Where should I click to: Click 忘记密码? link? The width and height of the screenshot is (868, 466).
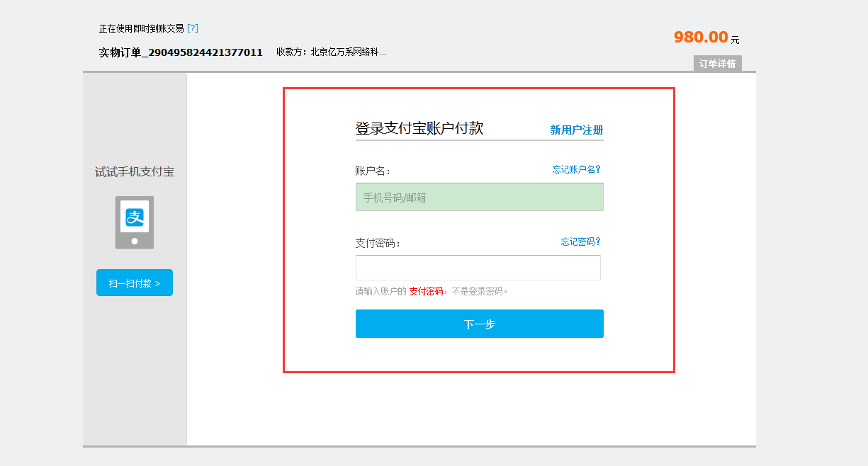[581, 241]
